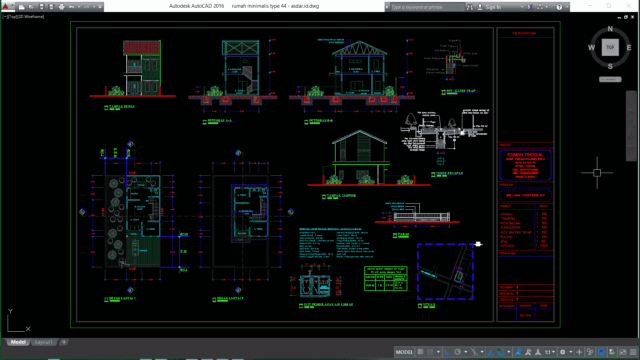The image size is (640, 360).
Task: Toggle the drawing grid display in the status bar
Action: [x=420, y=352]
